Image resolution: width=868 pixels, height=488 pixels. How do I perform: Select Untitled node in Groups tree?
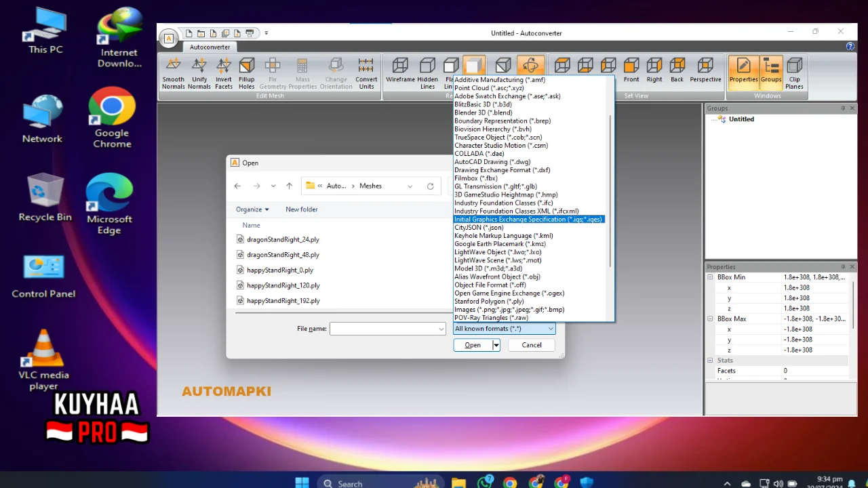pos(741,119)
